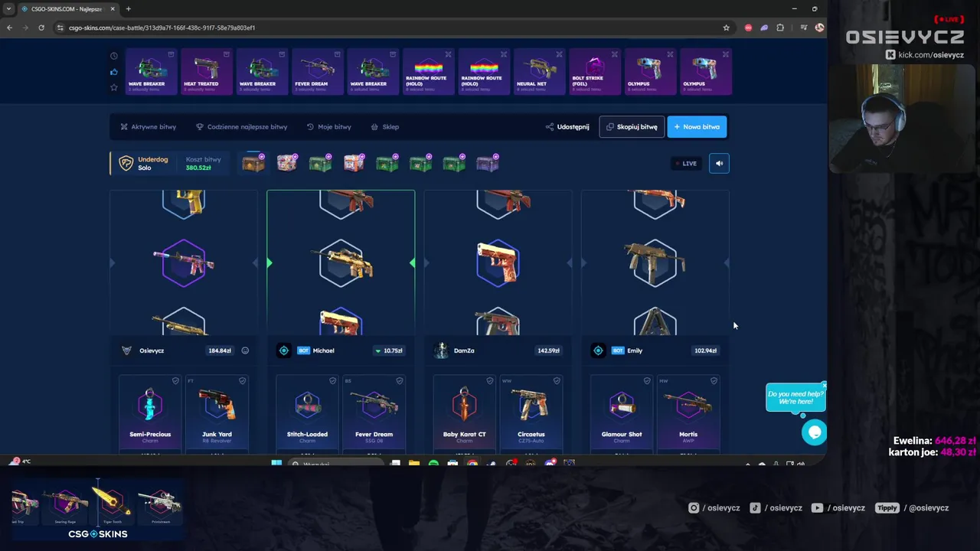Image resolution: width=980 pixels, height=551 pixels.
Task: Select the CSGO-SKINS.COM browser tab
Action: pyautogui.click(x=67, y=9)
